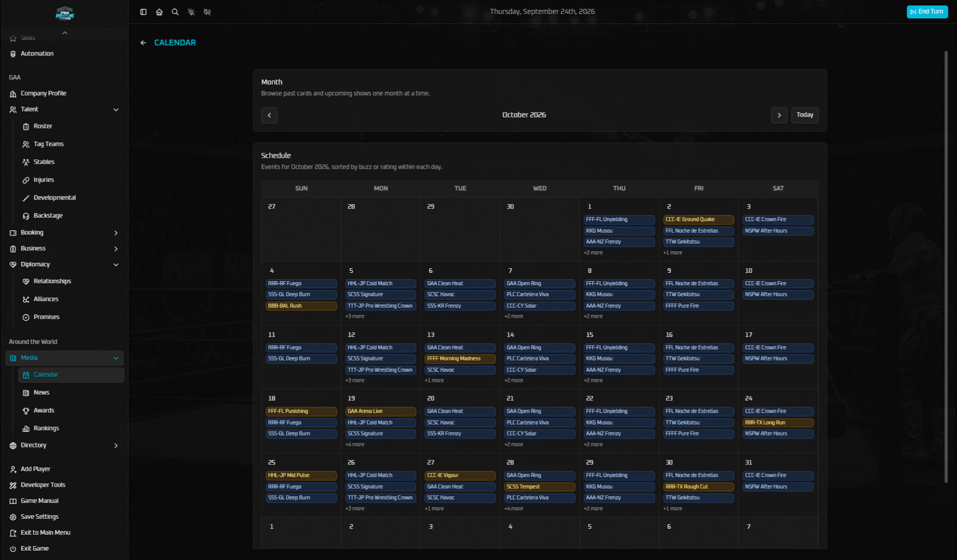Collapse the Media section chevron
This screenshot has height=560, width=957.
pos(116,358)
